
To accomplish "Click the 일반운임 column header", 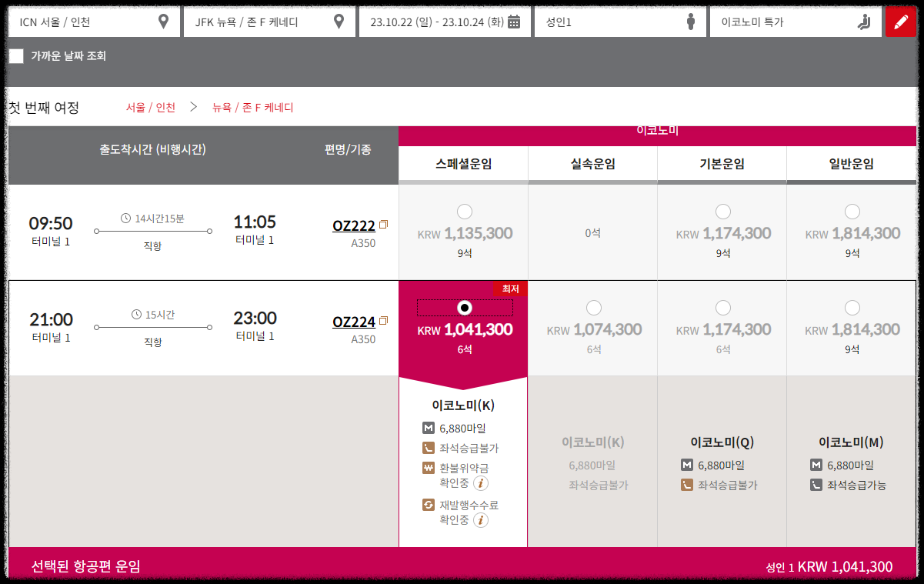I will tap(851, 164).
